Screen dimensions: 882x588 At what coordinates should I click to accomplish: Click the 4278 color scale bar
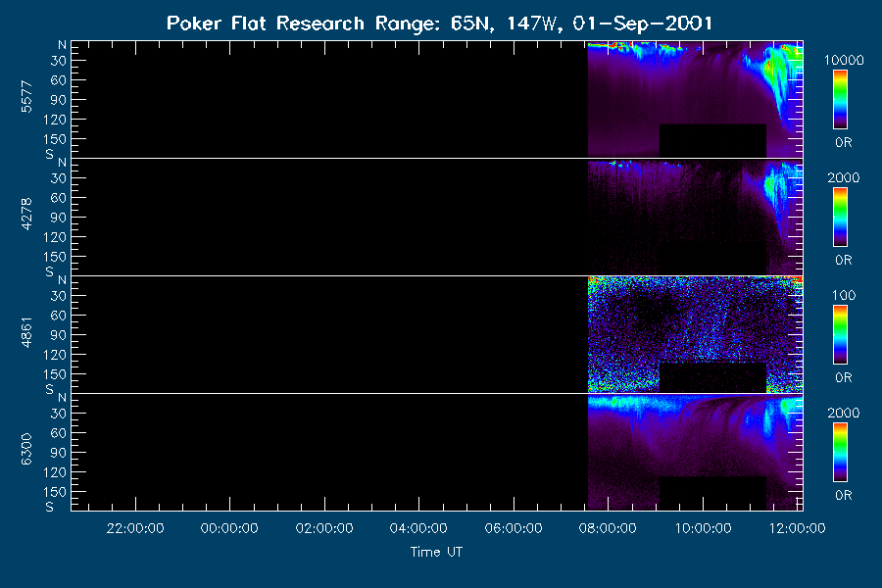point(840,218)
